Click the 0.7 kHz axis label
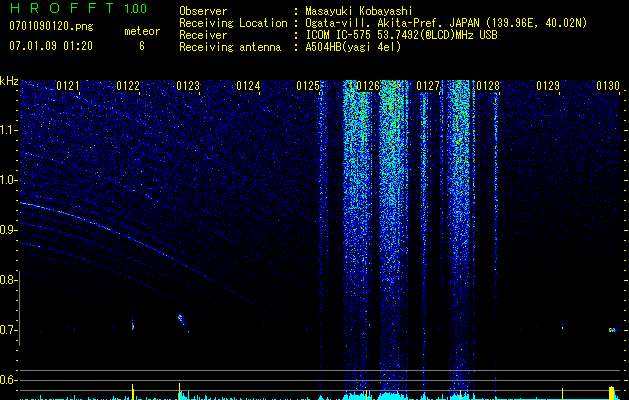 coord(8,330)
